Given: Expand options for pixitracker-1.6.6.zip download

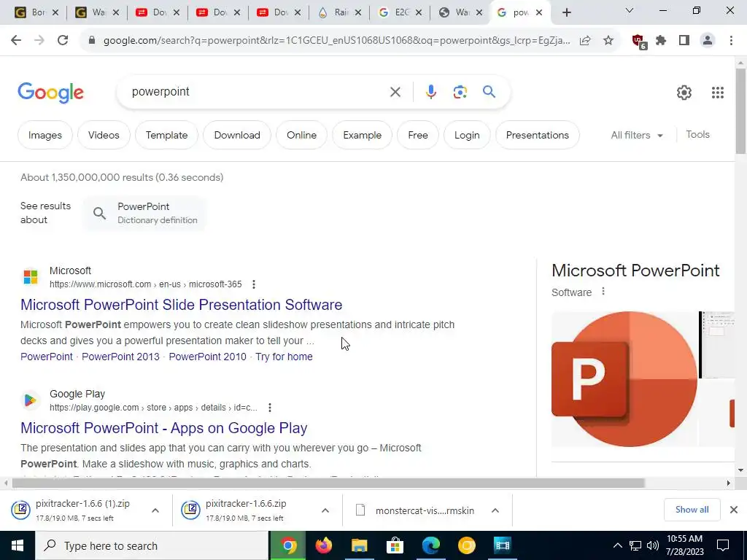Looking at the screenshot, I should 325,510.
